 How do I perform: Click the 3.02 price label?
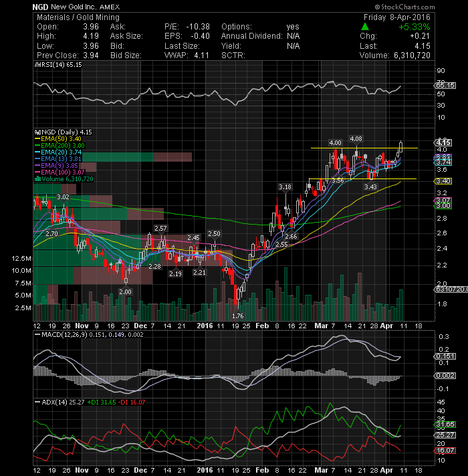pyautogui.click(x=63, y=197)
